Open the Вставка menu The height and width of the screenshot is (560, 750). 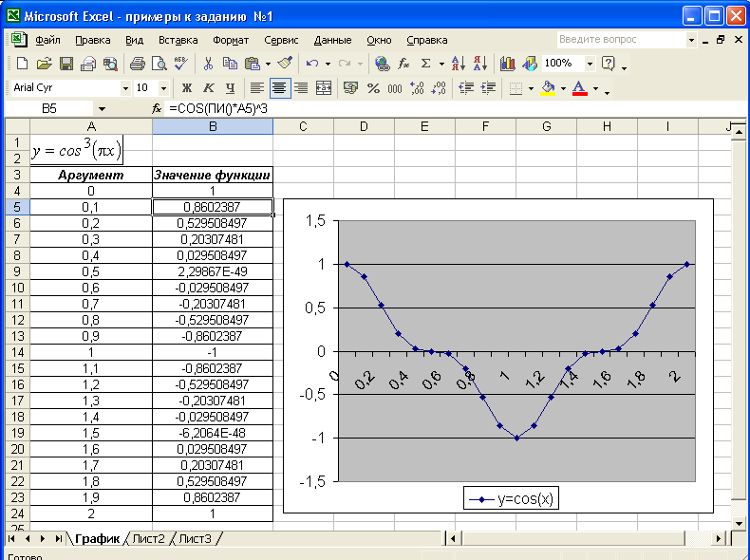click(x=178, y=40)
